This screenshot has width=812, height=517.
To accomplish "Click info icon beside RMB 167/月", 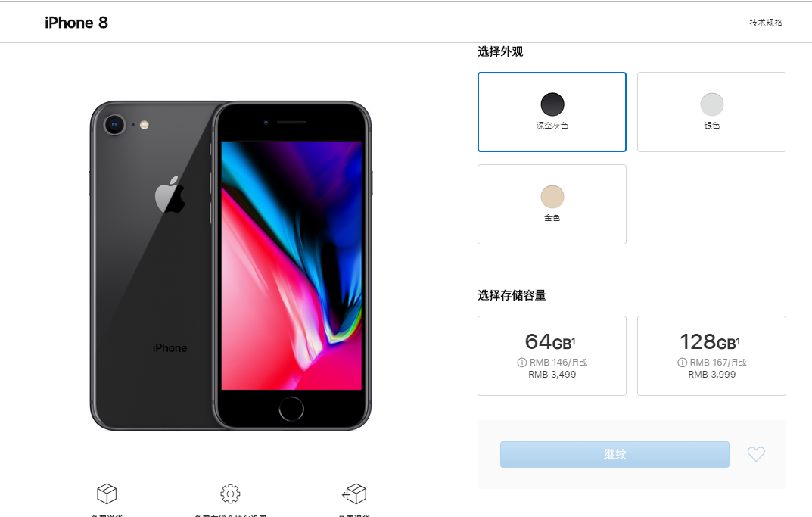I will pyautogui.click(x=682, y=363).
